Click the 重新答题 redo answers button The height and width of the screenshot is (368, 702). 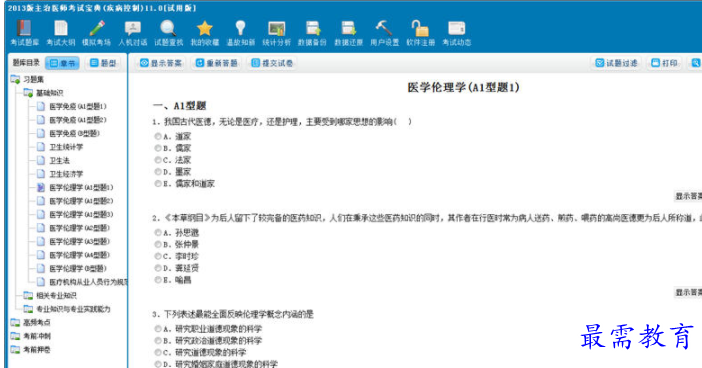point(217,63)
